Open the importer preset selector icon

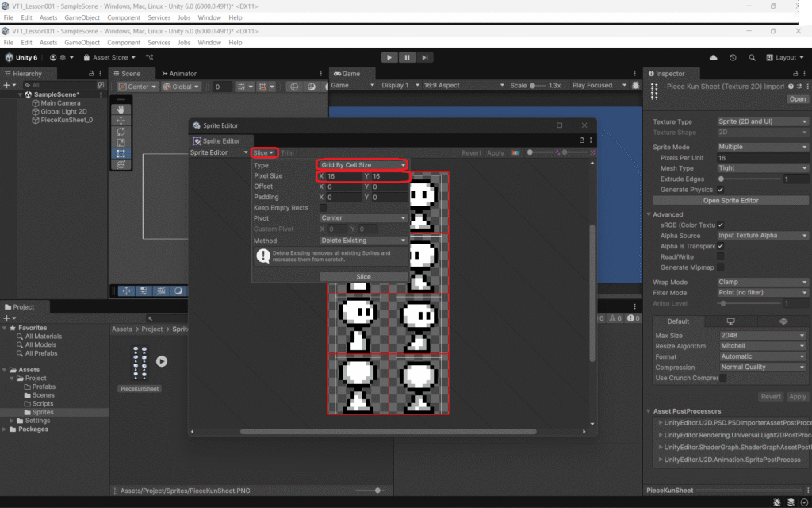coord(799,87)
